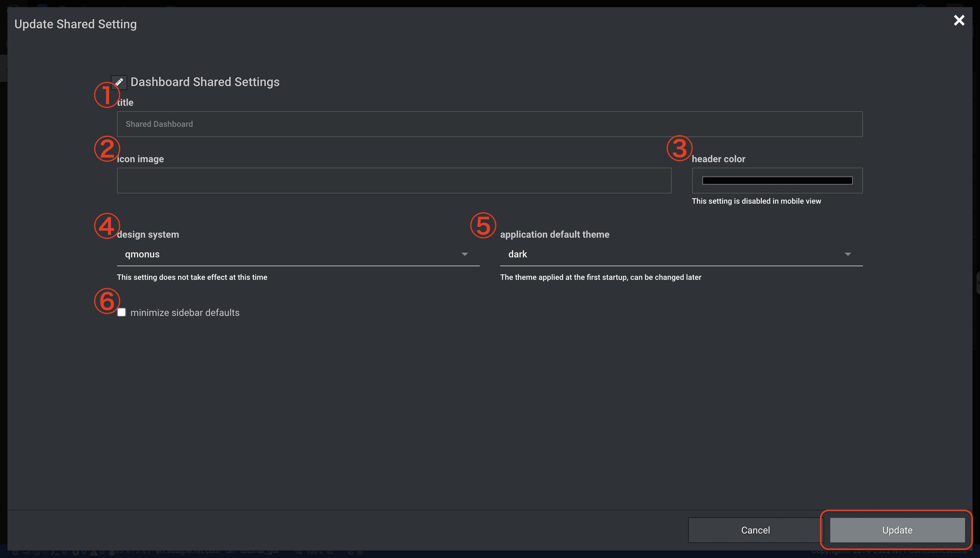This screenshot has height=558, width=980.
Task: Enable the minimize sidebar defaults checkbox
Action: click(121, 312)
